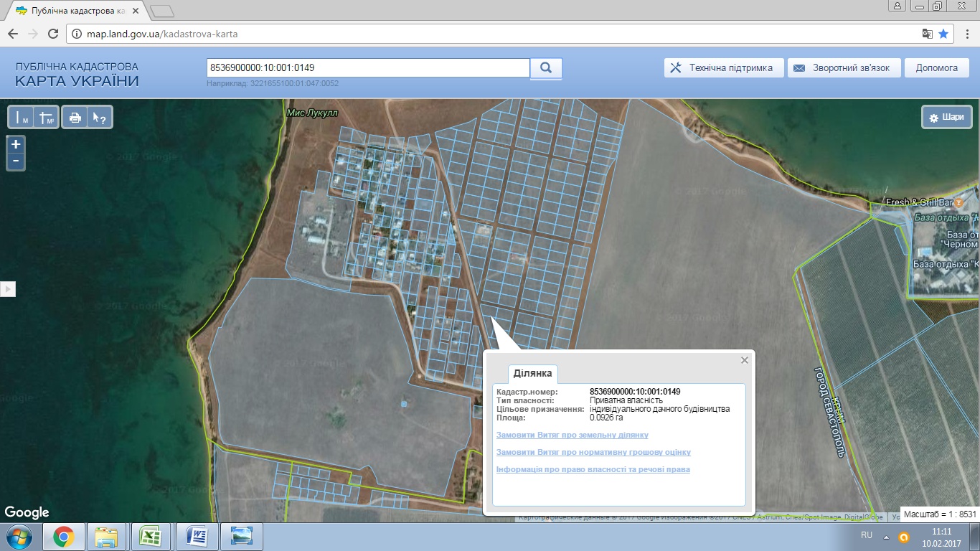Activate the parcel info pointer tool
Screen dimensions: 980x551
click(x=99, y=117)
